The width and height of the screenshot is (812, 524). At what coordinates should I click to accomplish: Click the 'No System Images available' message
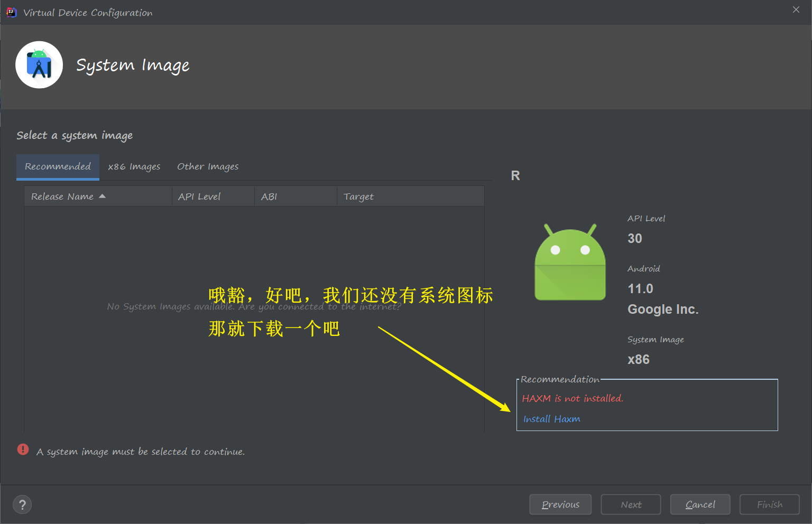254,306
